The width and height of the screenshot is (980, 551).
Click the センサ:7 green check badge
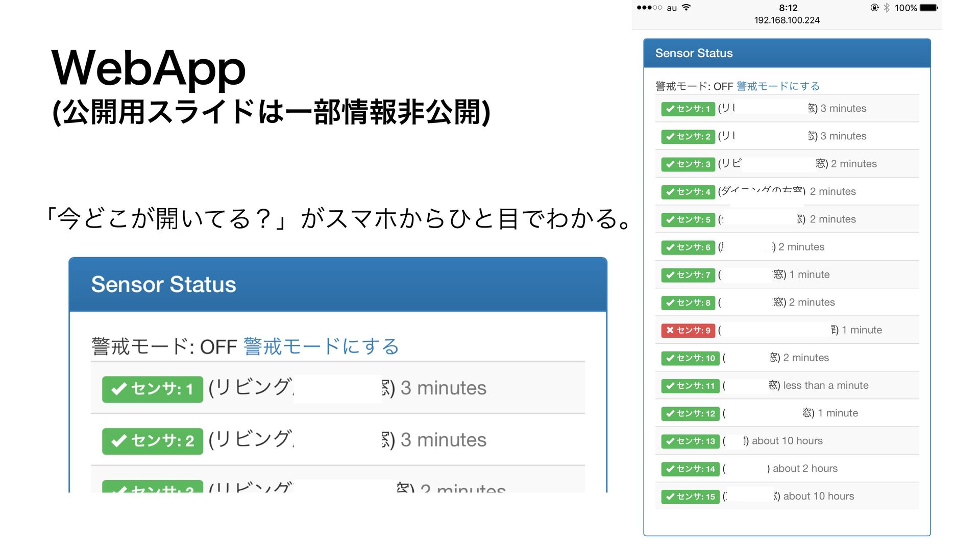[688, 275]
